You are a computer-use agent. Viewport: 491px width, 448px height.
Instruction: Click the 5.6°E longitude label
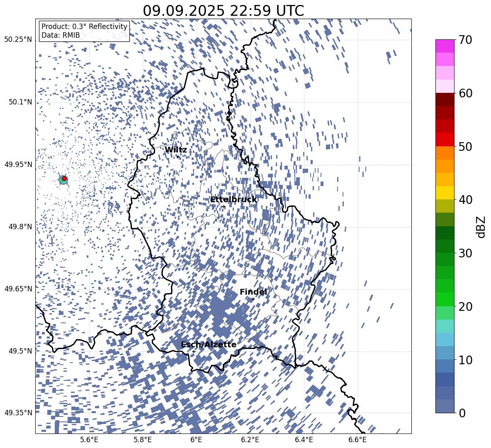click(89, 440)
